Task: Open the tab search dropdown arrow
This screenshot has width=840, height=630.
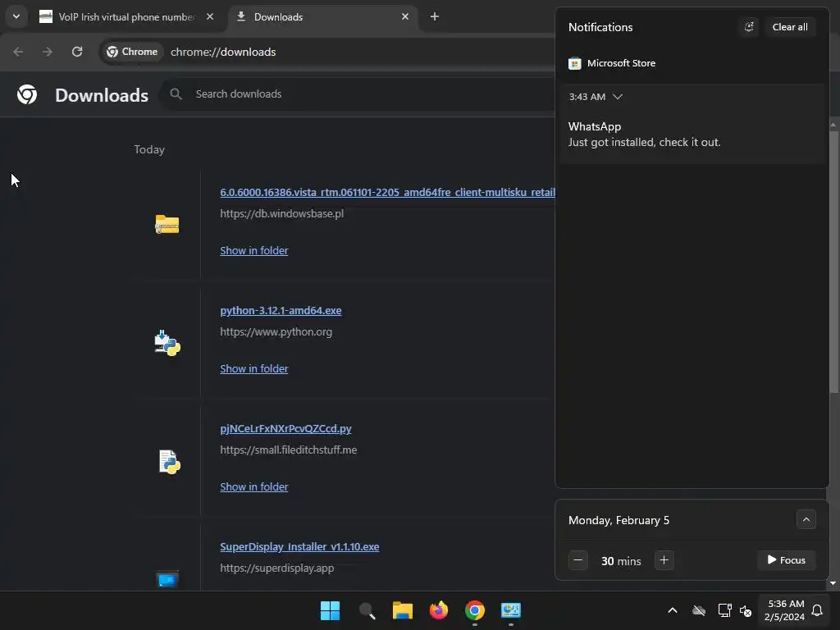Action: coord(16,16)
